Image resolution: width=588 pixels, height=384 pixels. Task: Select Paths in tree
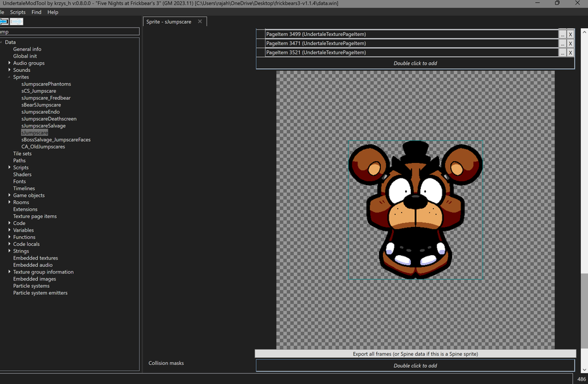point(19,160)
